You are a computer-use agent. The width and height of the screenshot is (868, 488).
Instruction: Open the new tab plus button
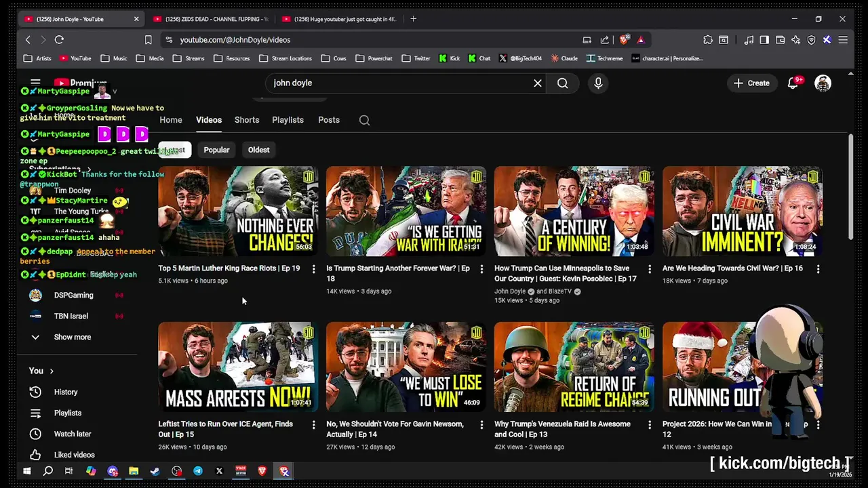coord(413,19)
